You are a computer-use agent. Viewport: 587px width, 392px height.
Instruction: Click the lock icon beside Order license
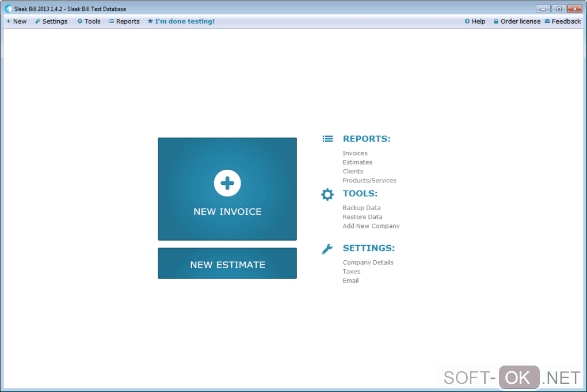496,21
